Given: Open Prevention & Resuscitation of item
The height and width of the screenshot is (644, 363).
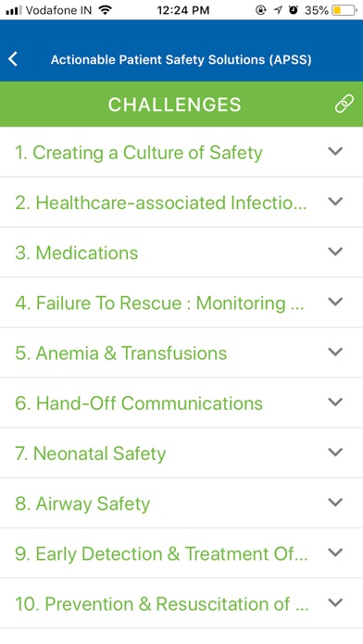Looking at the screenshot, I should tap(181, 603).
